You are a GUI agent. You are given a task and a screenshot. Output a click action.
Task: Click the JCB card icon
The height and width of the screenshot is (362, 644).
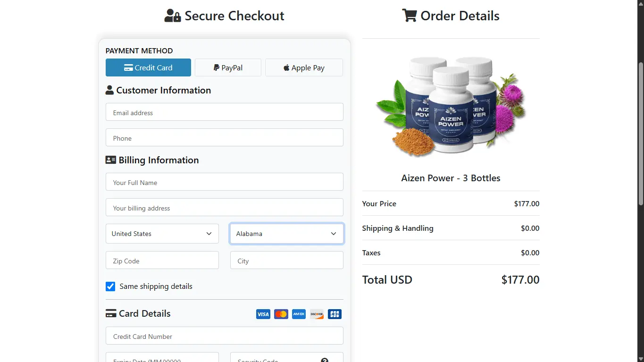point(335,314)
